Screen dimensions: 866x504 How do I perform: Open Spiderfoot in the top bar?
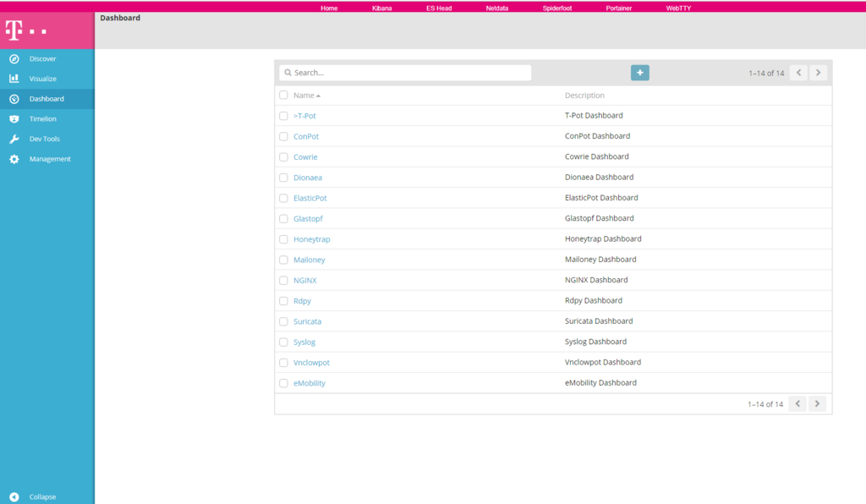coord(557,8)
